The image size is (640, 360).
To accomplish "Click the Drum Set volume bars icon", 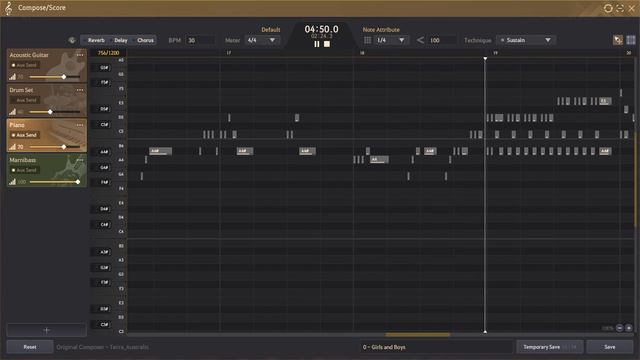I will tap(13, 112).
